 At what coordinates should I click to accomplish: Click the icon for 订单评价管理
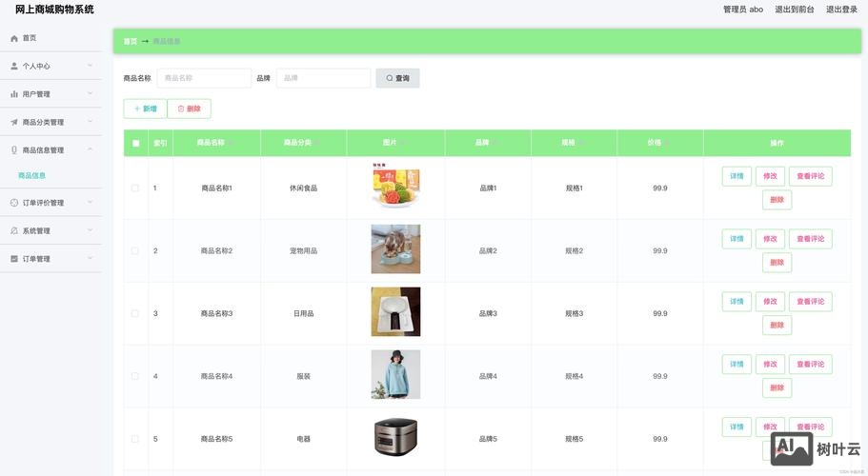(14, 203)
